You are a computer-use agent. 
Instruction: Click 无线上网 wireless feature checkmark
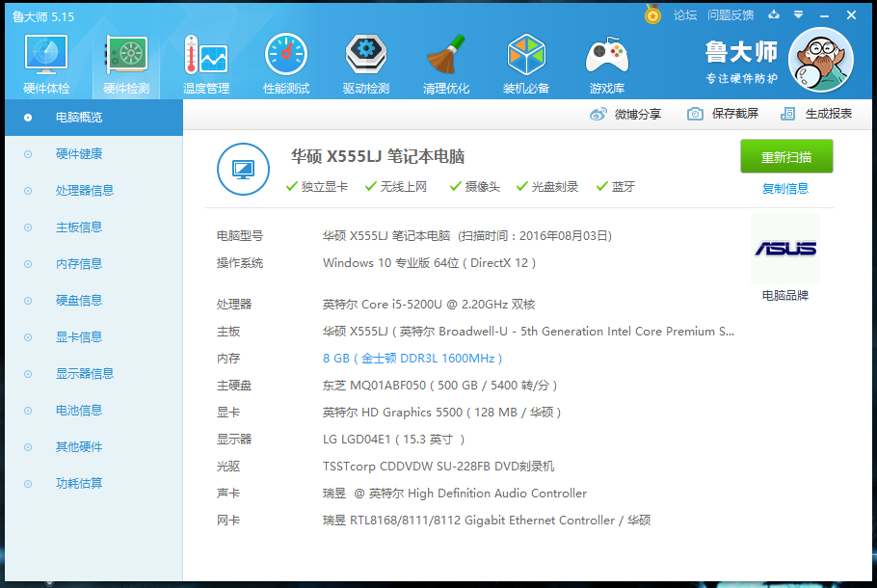point(396,187)
